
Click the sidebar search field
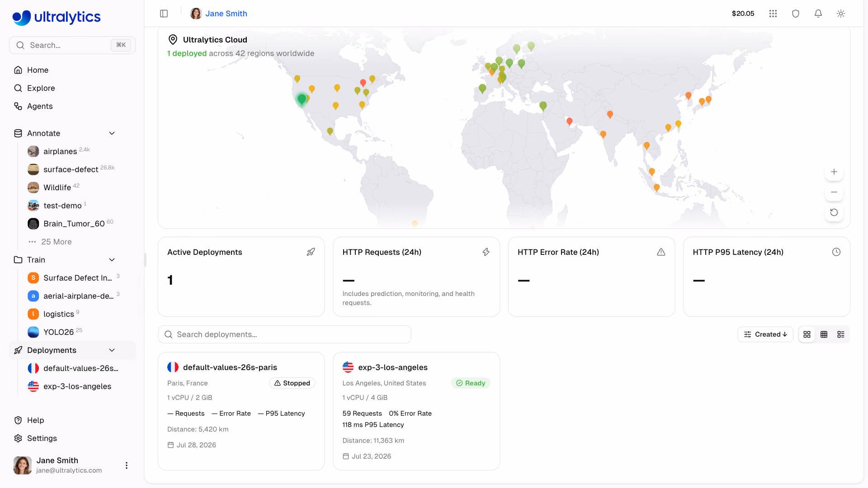pyautogui.click(x=72, y=45)
